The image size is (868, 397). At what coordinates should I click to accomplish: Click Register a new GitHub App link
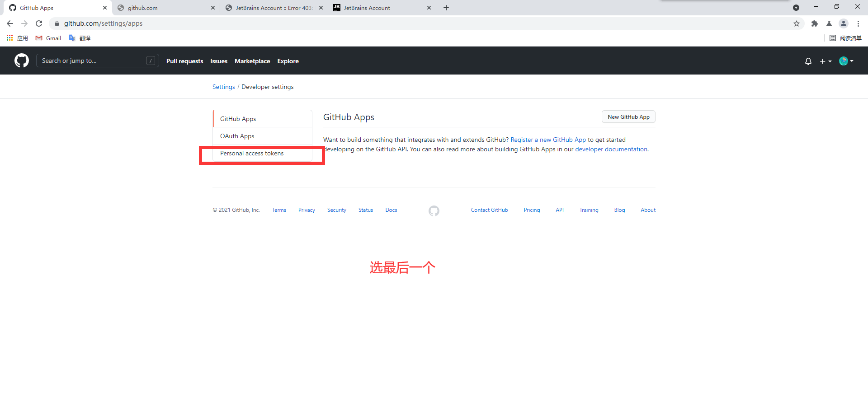pos(548,140)
